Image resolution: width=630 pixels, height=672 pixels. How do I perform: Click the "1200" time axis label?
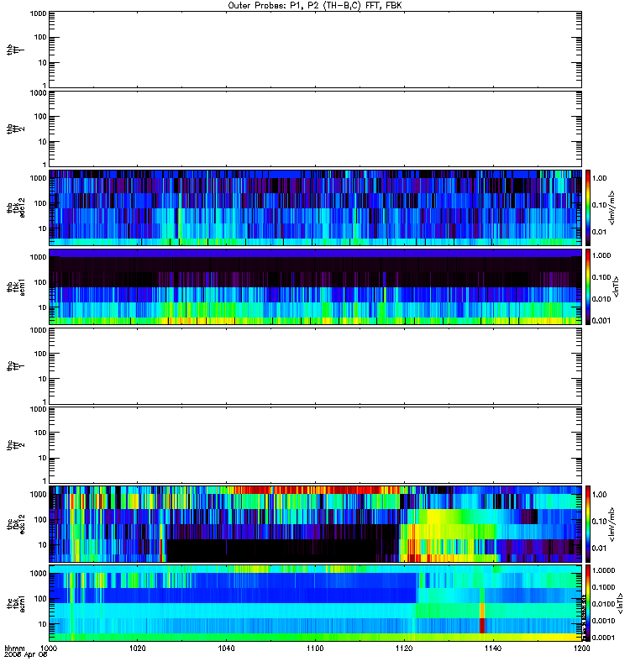581,648
